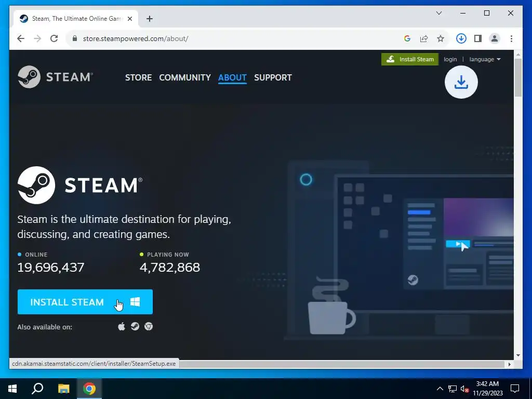Viewport: 532px width, 399px height.
Task: Click the vertical page scrollbar thumb
Action: click(518, 78)
